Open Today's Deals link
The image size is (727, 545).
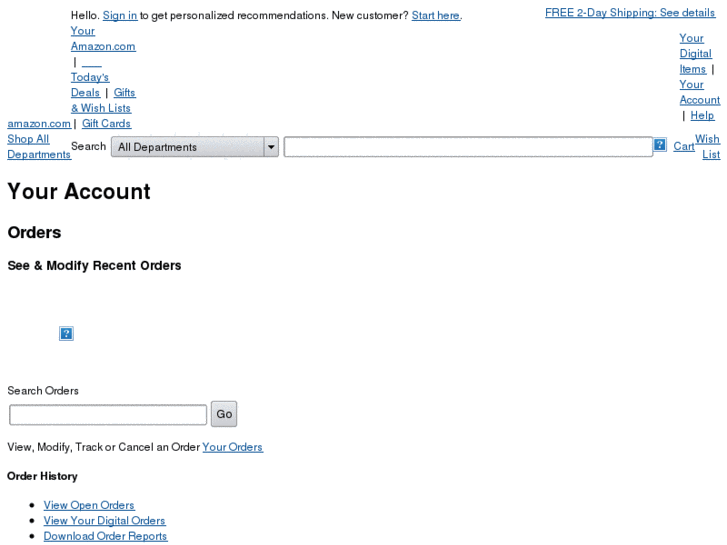point(90,85)
